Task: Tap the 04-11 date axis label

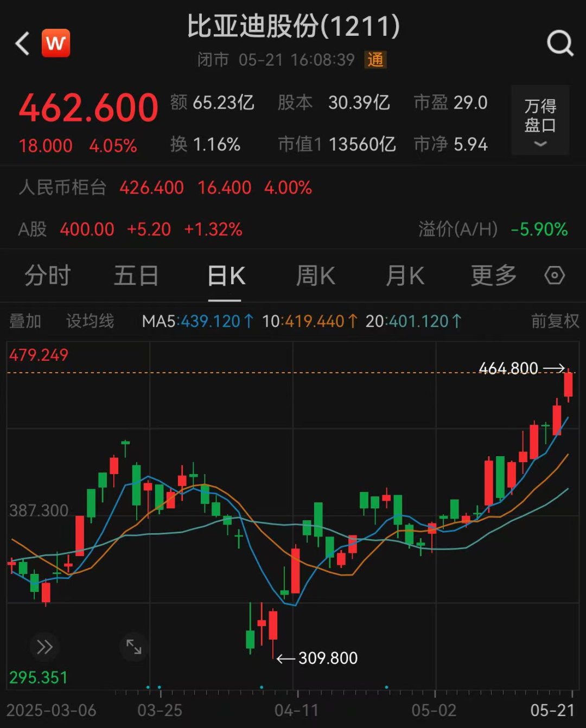Action: coord(296,711)
